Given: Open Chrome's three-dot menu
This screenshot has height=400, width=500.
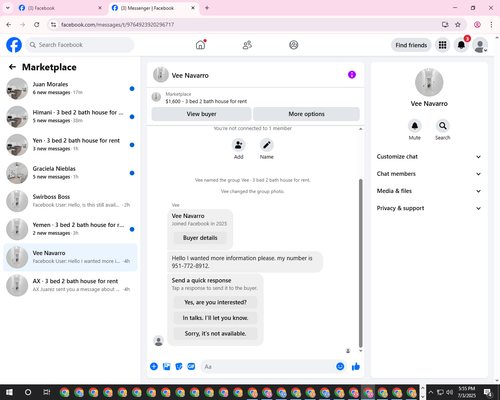Looking at the screenshot, I should tap(491, 25).
